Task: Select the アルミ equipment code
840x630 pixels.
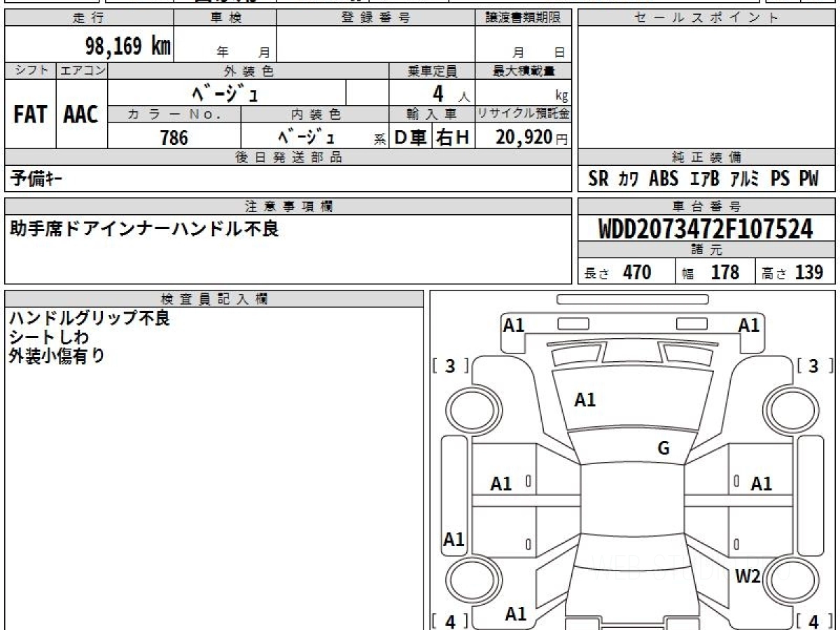Action: coord(746,179)
